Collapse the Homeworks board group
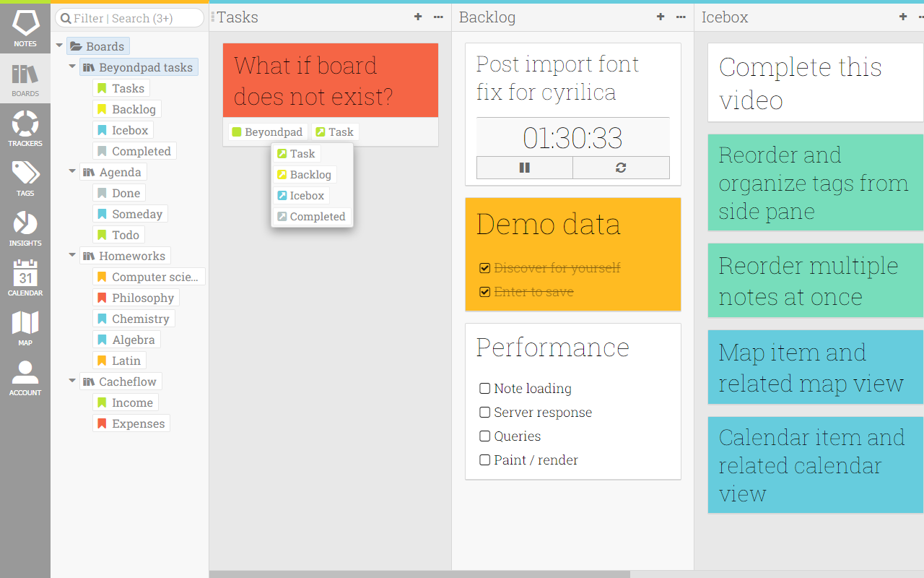Image resolution: width=924 pixels, height=578 pixels. [72, 256]
